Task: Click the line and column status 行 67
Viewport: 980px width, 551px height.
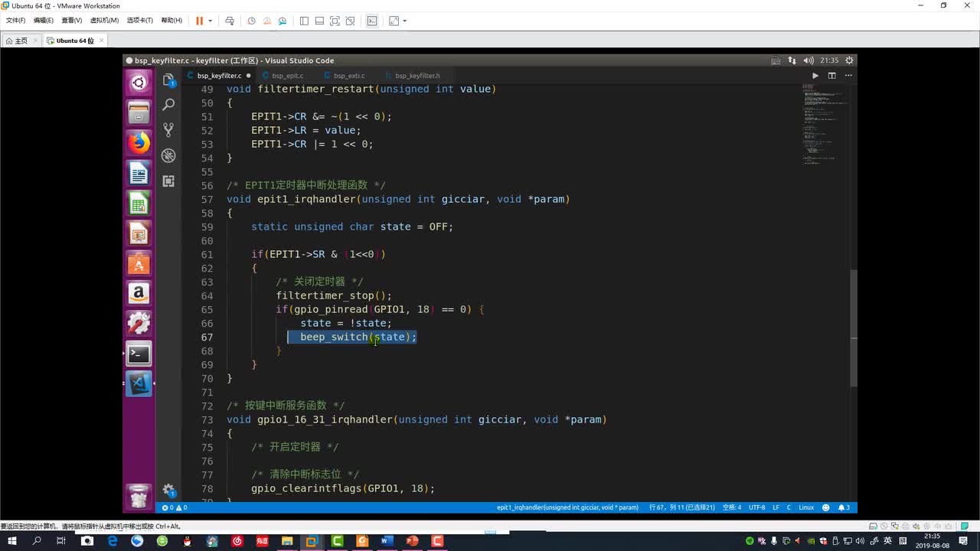Action: tap(681, 507)
